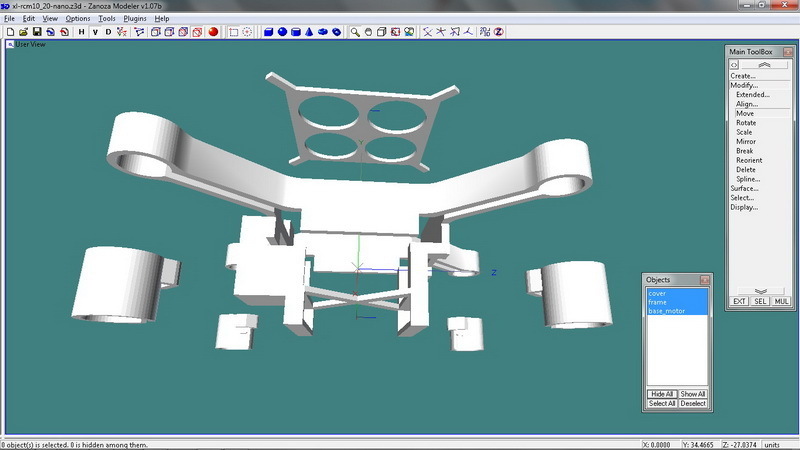Toggle the SEL button in Main ToolBox
The height and width of the screenshot is (450, 800).
click(x=760, y=300)
